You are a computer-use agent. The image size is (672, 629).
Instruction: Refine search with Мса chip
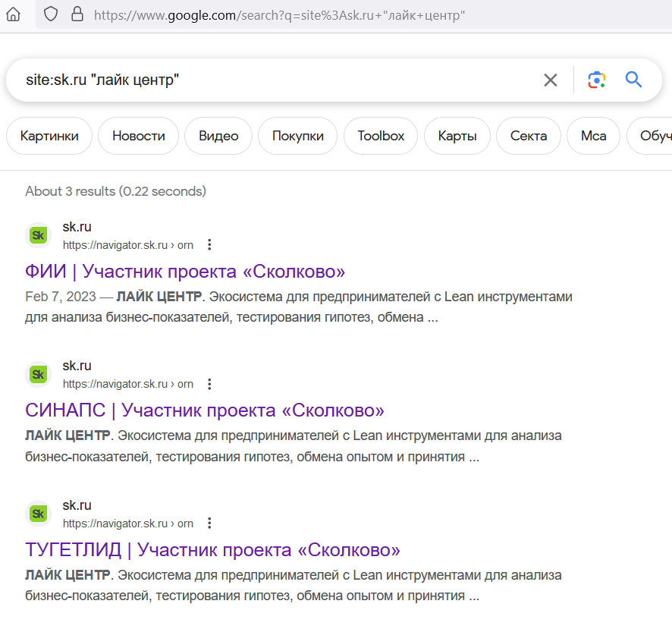(593, 136)
